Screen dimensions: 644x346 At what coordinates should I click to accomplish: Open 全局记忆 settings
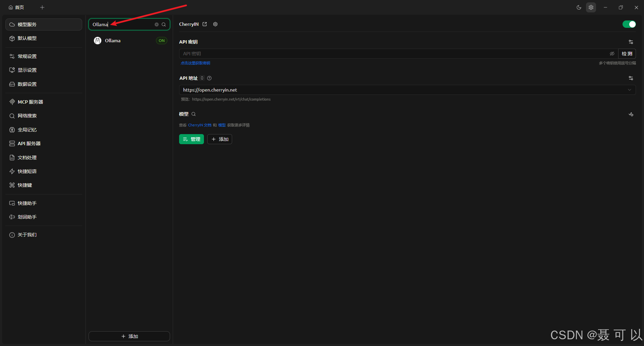pyautogui.click(x=44, y=130)
